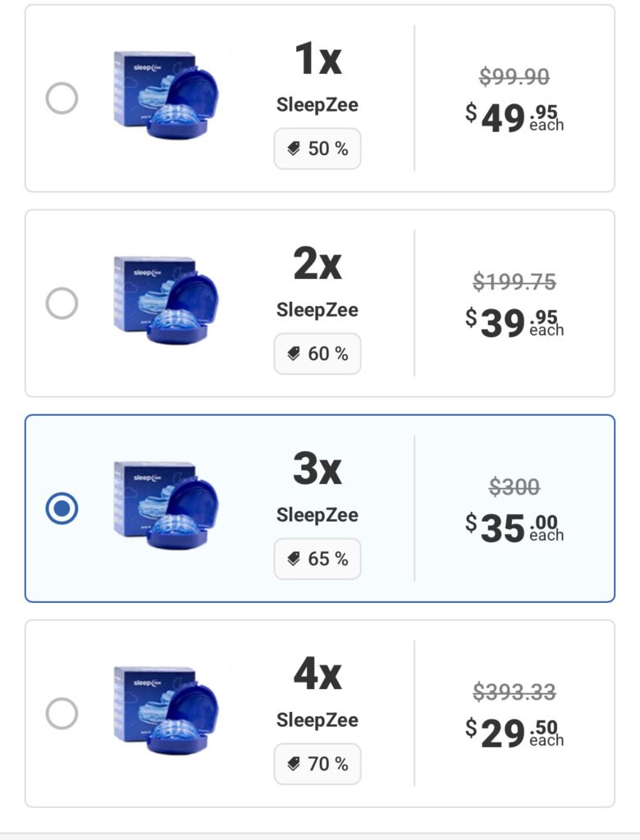Choose the 2x SleepZee radio option
Viewport: 640px width, 840px height.
(62, 304)
